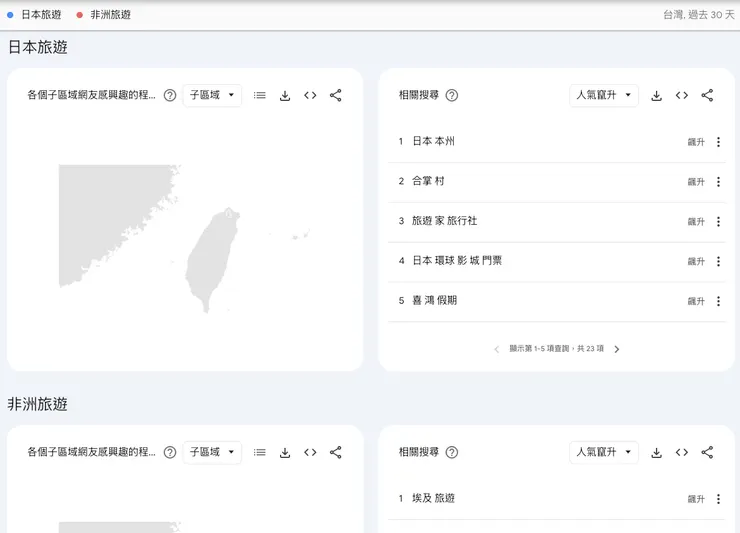
Task: Download 非洲旅遊 相關搜尋 data
Action: 656,452
